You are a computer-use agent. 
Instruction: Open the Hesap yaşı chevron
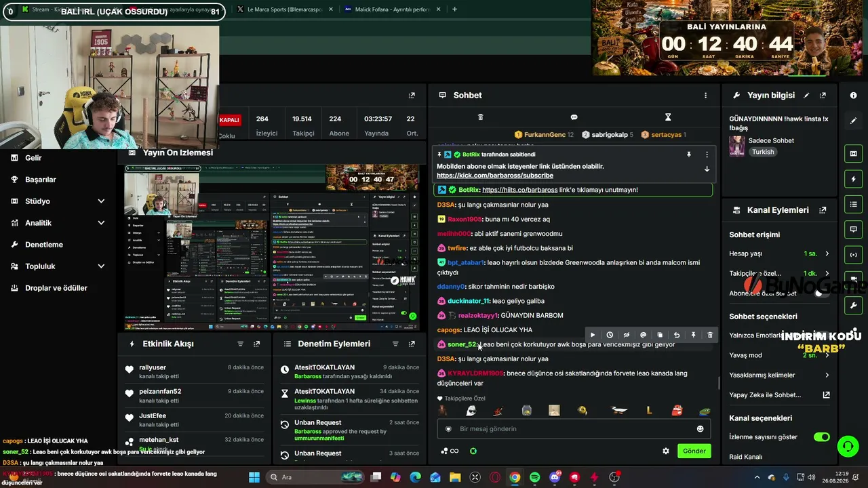point(827,253)
